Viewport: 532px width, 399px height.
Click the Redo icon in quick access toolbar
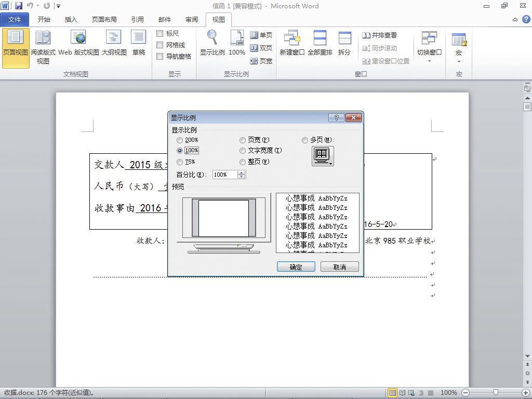click(47, 6)
